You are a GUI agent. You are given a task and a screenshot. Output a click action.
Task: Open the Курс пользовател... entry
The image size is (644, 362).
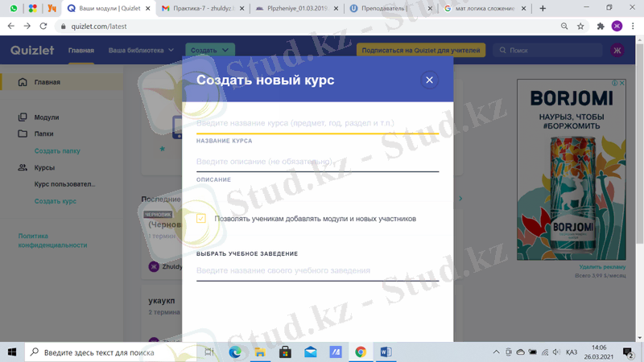(x=64, y=184)
